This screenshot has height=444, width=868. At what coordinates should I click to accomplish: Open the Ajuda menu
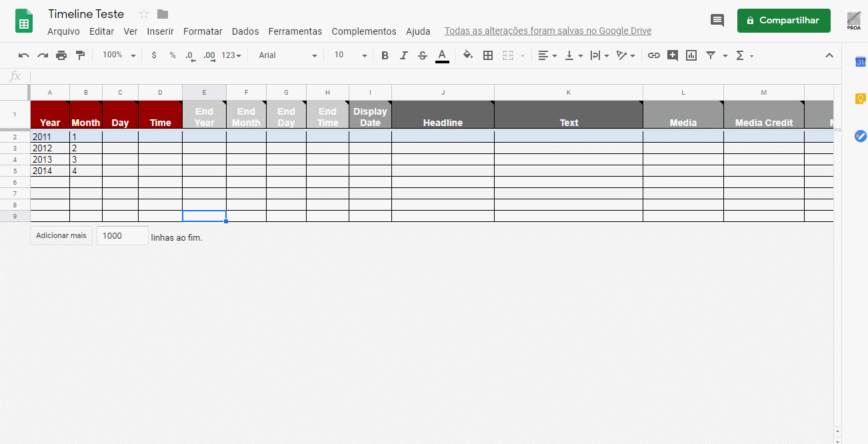click(x=418, y=31)
